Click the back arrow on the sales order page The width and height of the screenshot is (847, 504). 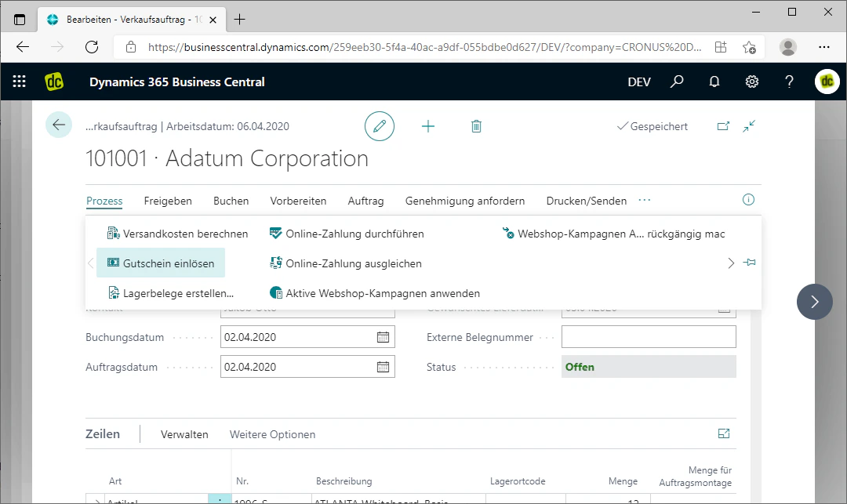point(58,125)
